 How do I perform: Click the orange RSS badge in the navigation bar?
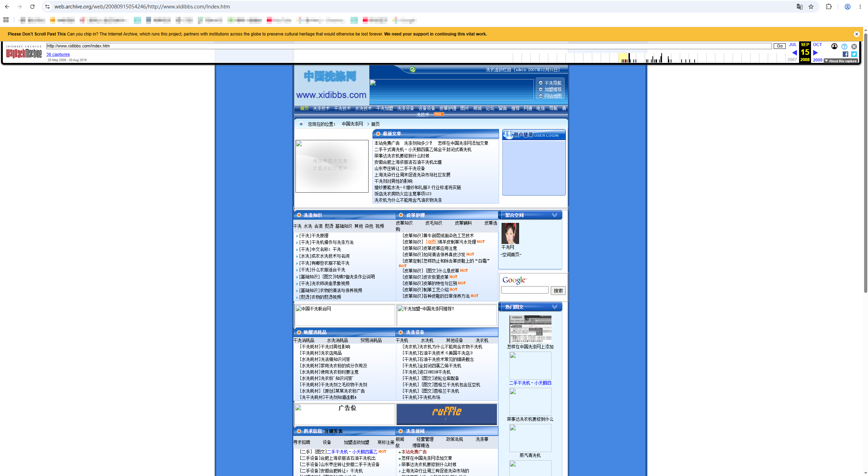439,114
